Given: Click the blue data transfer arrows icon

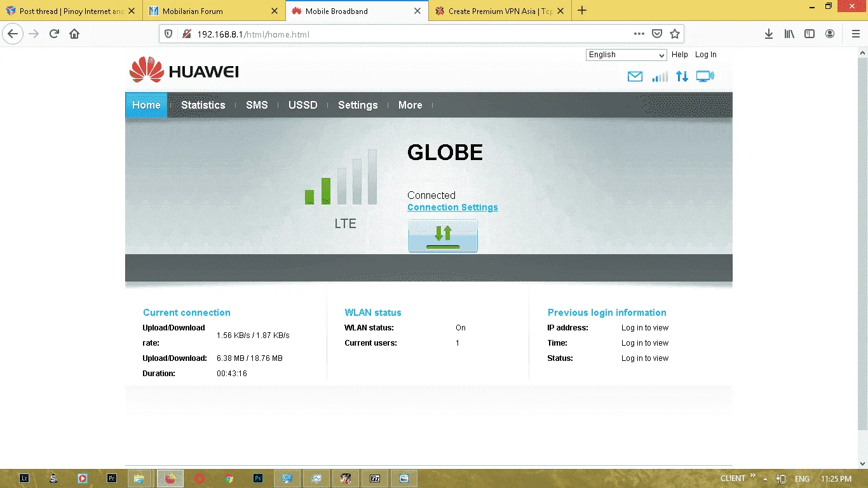Looking at the screenshot, I should [682, 77].
